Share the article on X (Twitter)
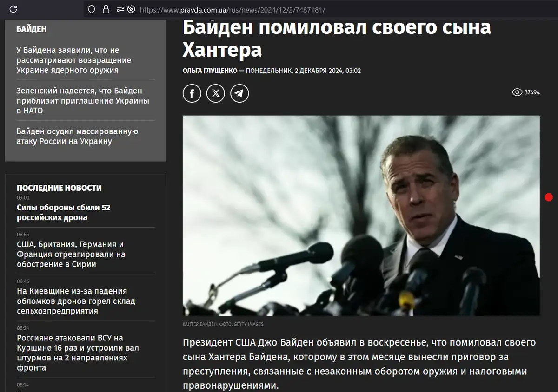 (x=216, y=93)
